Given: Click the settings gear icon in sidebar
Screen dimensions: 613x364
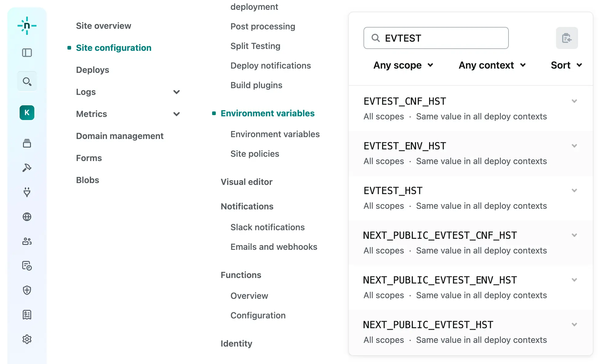Looking at the screenshot, I should coord(27,339).
